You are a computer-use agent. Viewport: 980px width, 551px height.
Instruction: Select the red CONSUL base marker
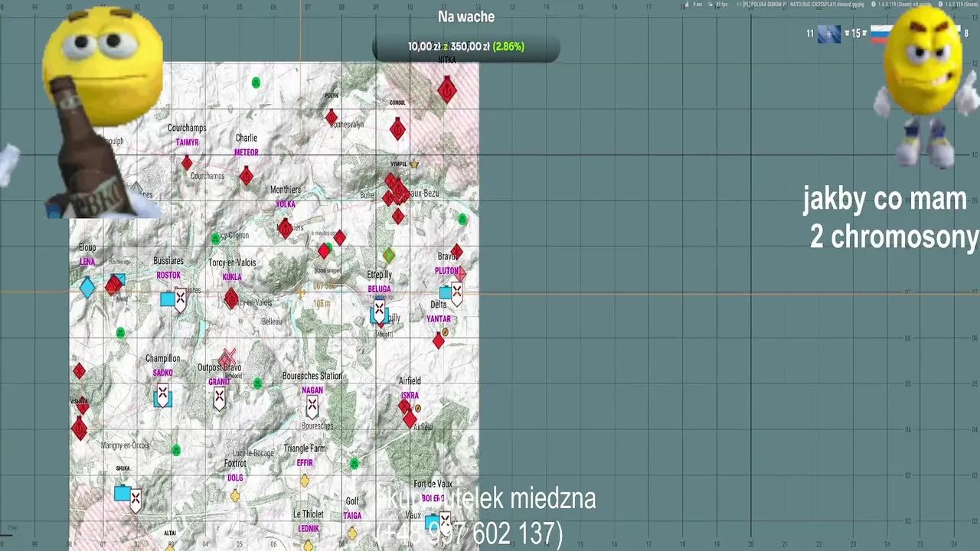tap(397, 128)
